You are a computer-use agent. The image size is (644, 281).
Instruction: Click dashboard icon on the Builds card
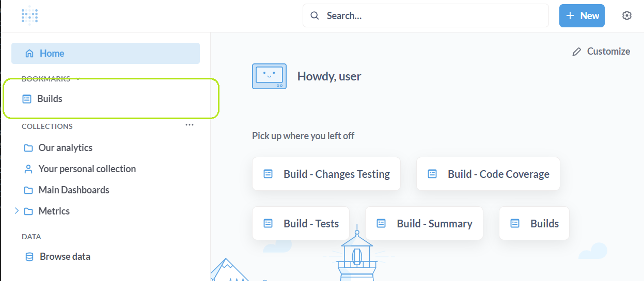click(x=515, y=223)
